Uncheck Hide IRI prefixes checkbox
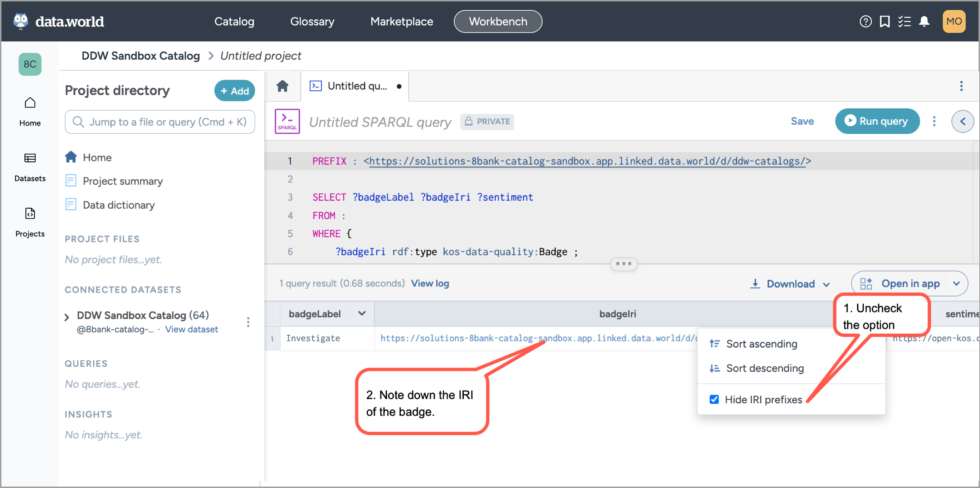980x488 pixels. click(x=714, y=399)
